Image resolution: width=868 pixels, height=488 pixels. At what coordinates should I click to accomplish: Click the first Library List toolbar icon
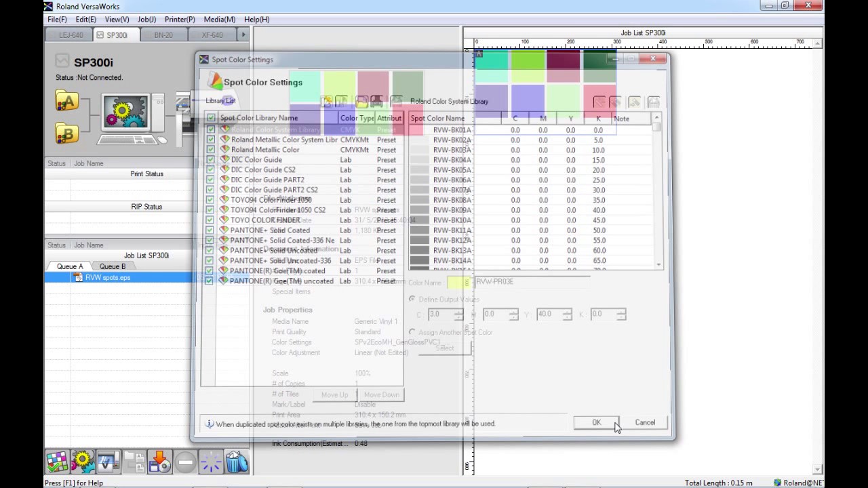[x=327, y=102]
